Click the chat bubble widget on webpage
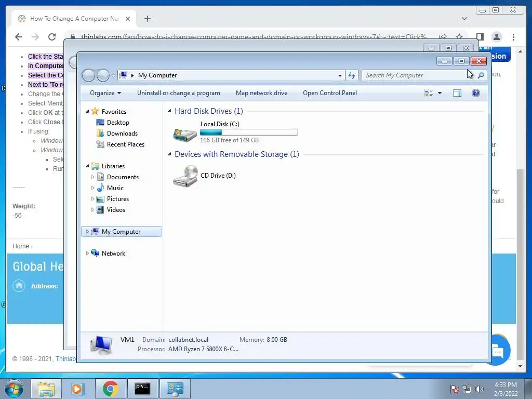 (497, 351)
